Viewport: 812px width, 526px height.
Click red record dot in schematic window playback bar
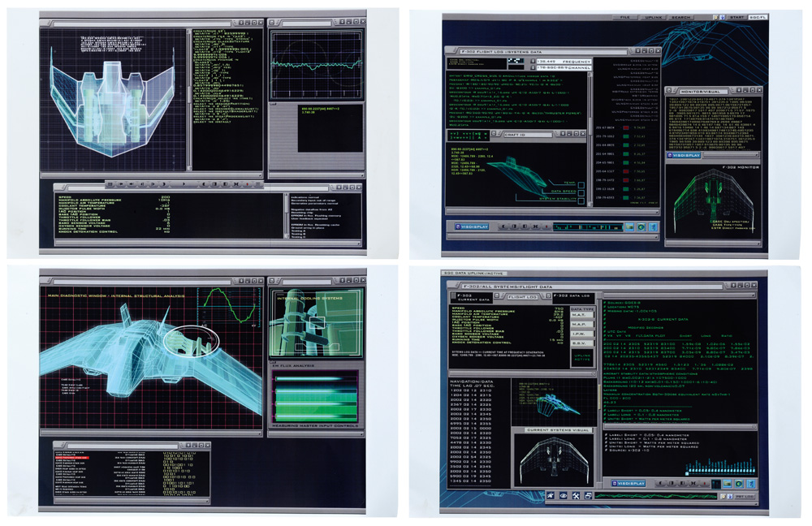(247, 184)
